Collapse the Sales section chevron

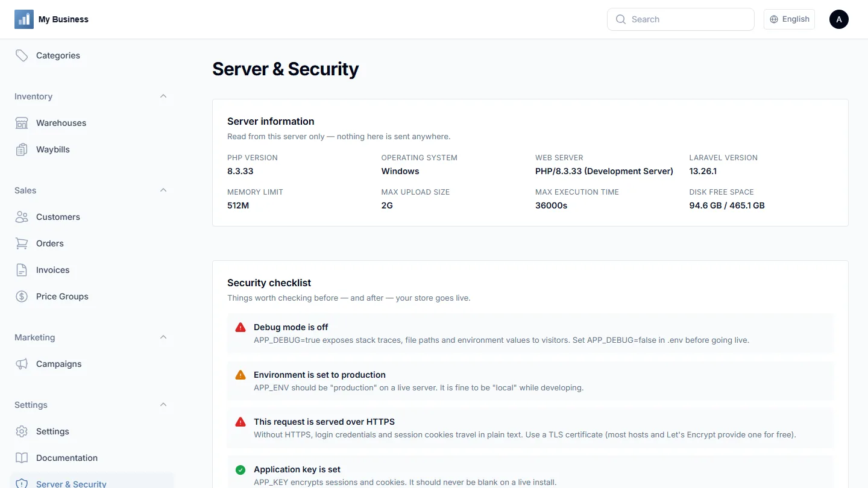163,190
